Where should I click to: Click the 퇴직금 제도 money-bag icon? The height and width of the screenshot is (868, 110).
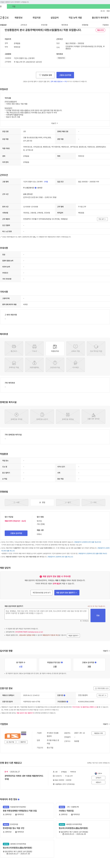click(x=34, y=365)
